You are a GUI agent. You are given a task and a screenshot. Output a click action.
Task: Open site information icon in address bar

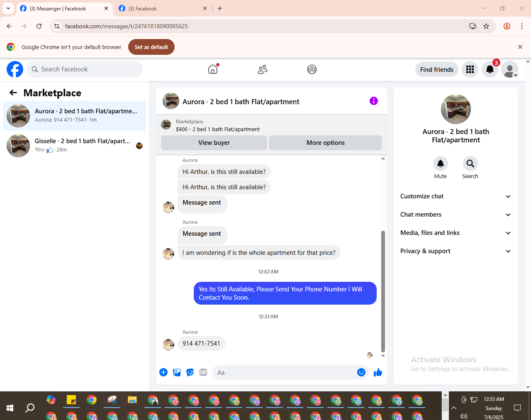57,26
